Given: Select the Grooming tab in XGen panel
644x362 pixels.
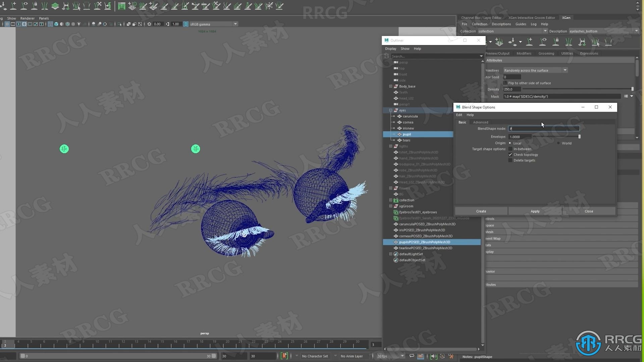Looking at the screenshot, I should 546,53.
